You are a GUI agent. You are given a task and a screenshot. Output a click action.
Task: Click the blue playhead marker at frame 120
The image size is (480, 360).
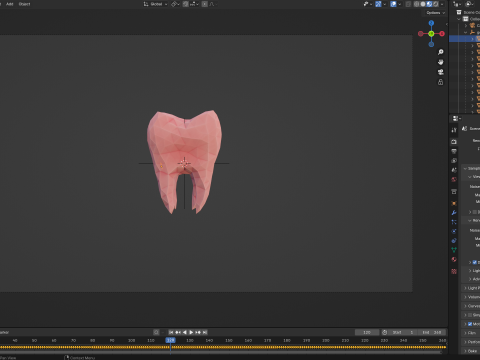tap(170, 340)
